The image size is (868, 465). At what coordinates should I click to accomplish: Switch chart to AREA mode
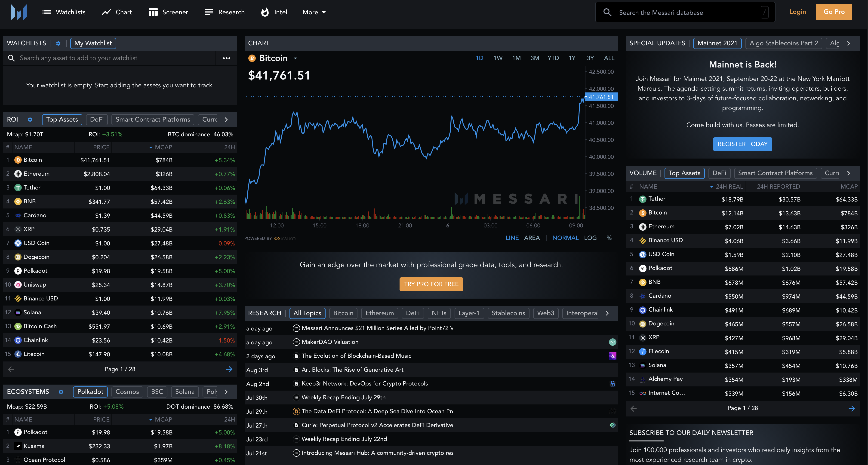pyautogui.click(x=532, y=238)
